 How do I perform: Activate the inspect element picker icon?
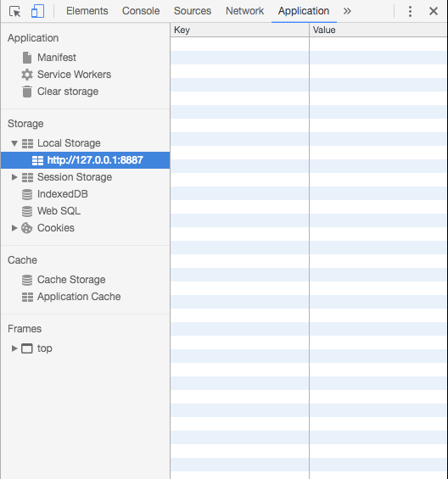[15, 11]
